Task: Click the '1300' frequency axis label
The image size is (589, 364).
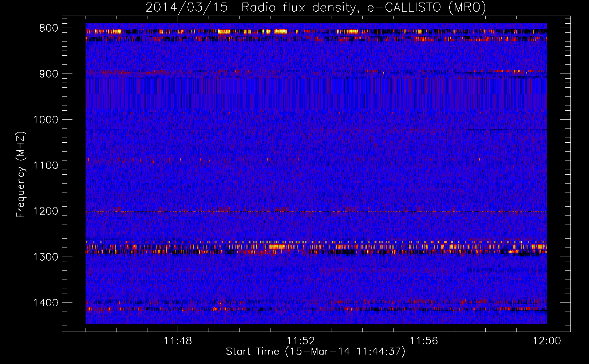Action: pos(46,257)
